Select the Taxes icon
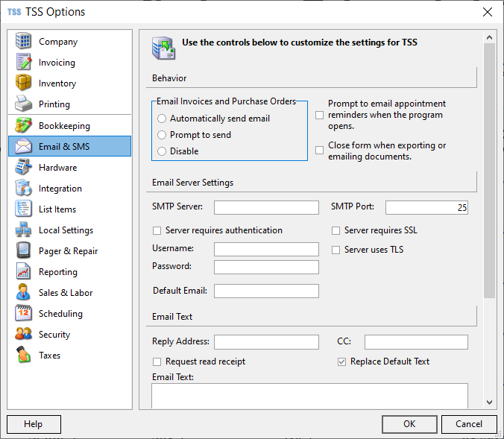 pos(23,355)
